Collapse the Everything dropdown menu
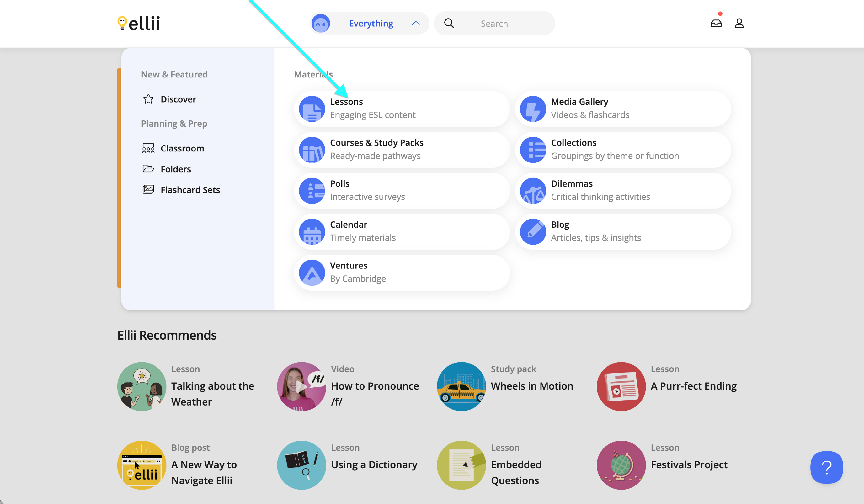 (x=370, y=23)
